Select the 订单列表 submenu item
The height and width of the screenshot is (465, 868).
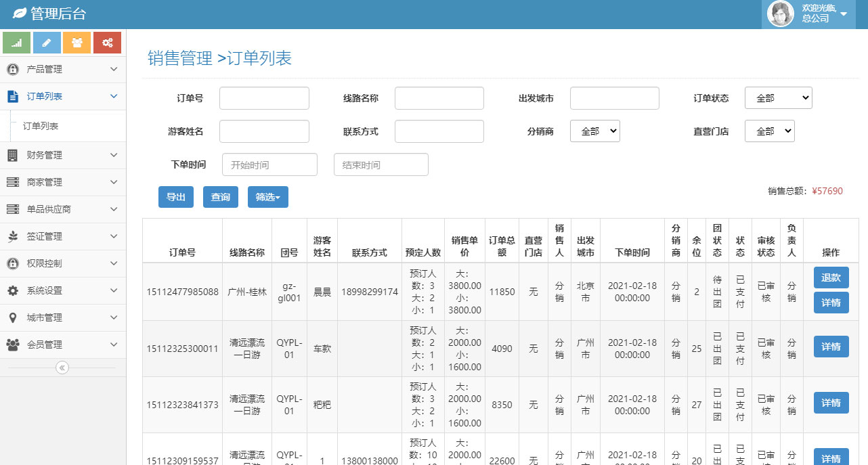[41, 126]
